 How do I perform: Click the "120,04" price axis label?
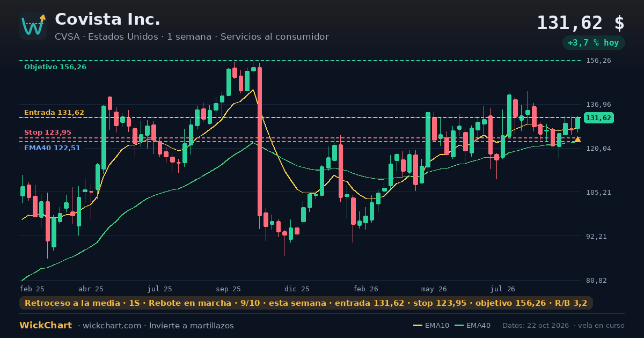(x=598, y=149)
